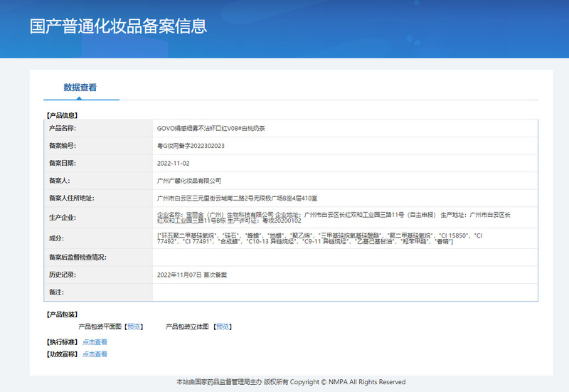Open 功效宣称 点击查看 link
Screen dimensions: 569x392
click(x=95, y=354)
